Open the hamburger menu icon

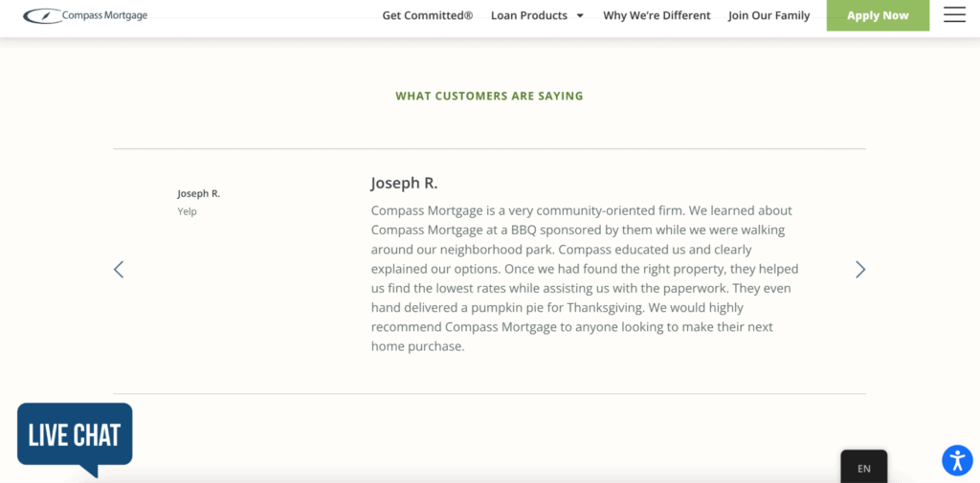pyautogui.click(x=954, y=15)
